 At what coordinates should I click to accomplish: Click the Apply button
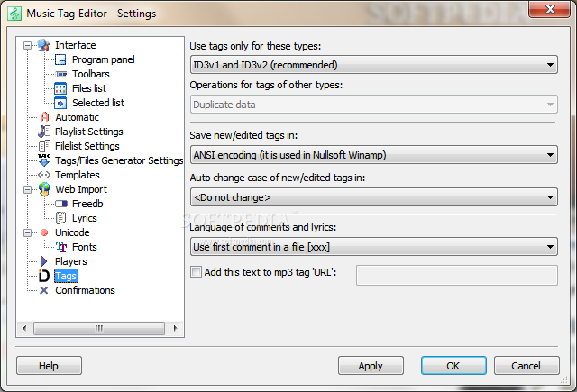tap(371, 366)
